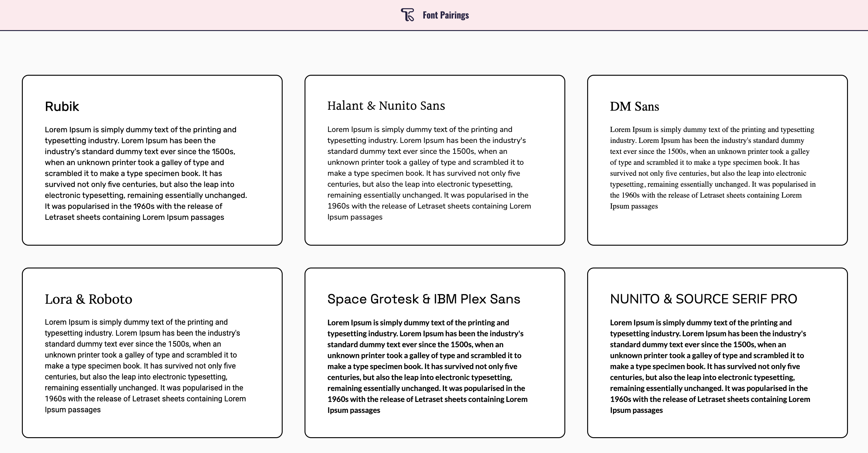Pick the NUNITO & SOURCE SERIF PRO heading
The width and height of the screenshot is (868, 453).
click(x=704, y=299)
